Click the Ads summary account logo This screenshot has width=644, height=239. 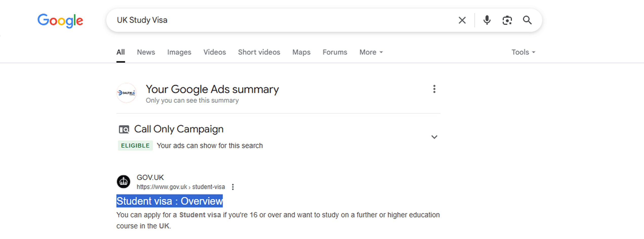coord(126,93)
